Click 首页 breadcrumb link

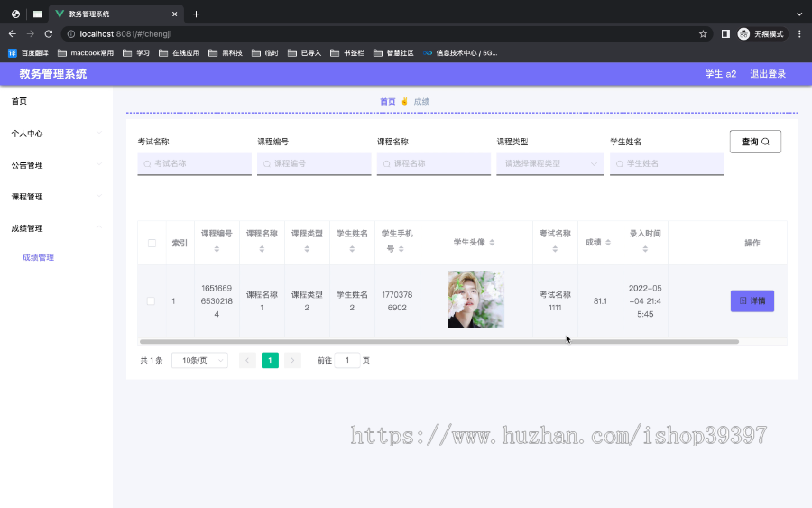387,101
